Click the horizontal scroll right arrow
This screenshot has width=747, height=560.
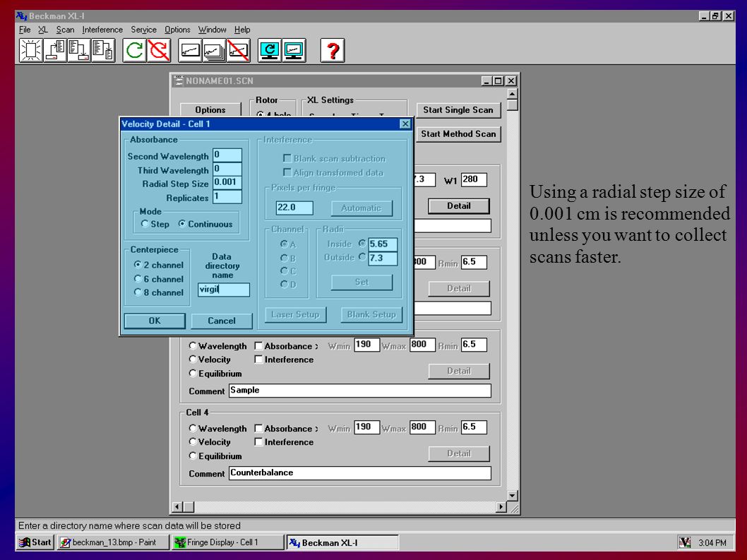(501, 507)
